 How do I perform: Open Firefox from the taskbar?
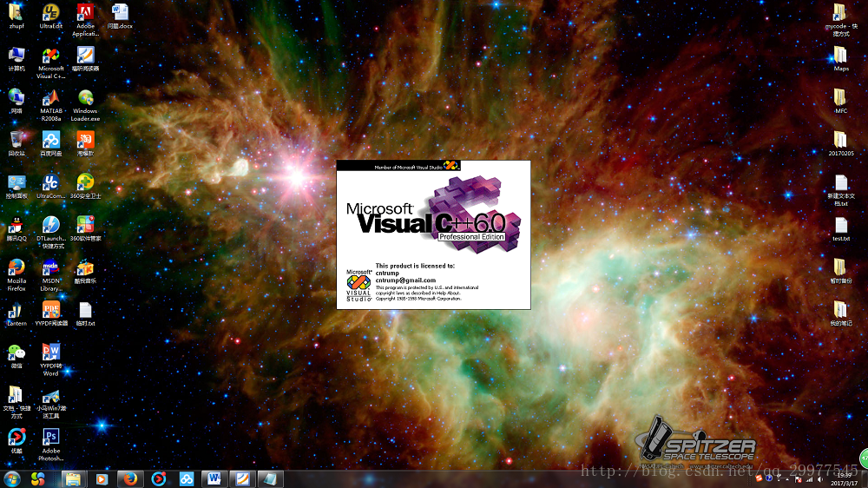point(130,478)
